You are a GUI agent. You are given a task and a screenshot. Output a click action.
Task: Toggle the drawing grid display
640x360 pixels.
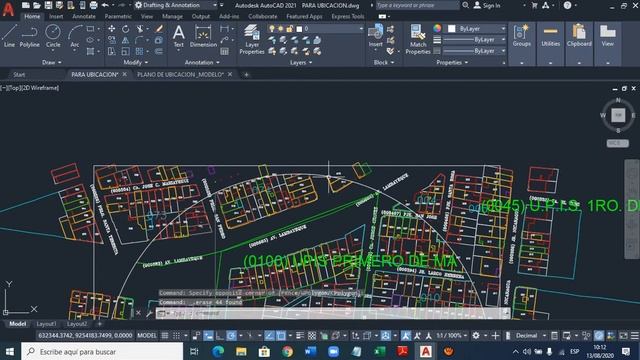(x=164, y=336)
